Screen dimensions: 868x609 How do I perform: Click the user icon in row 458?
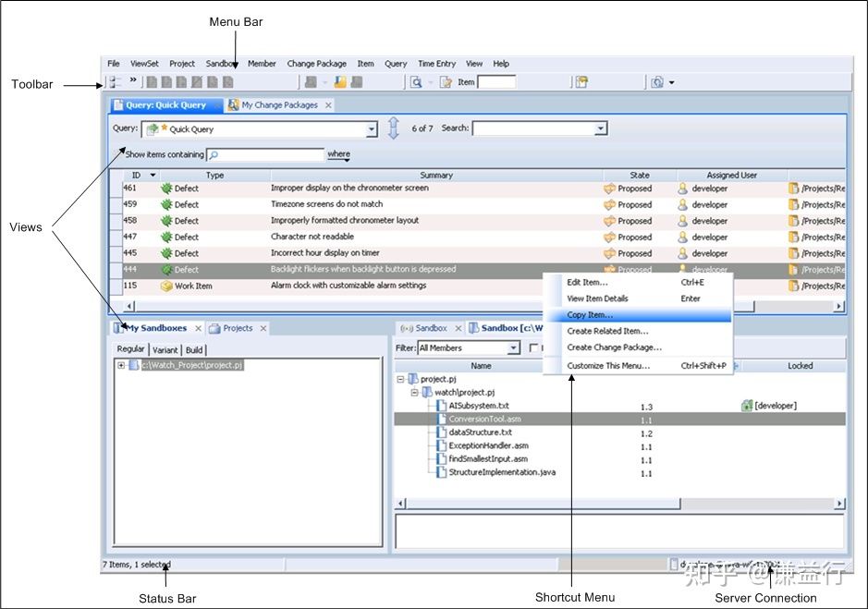683,221
